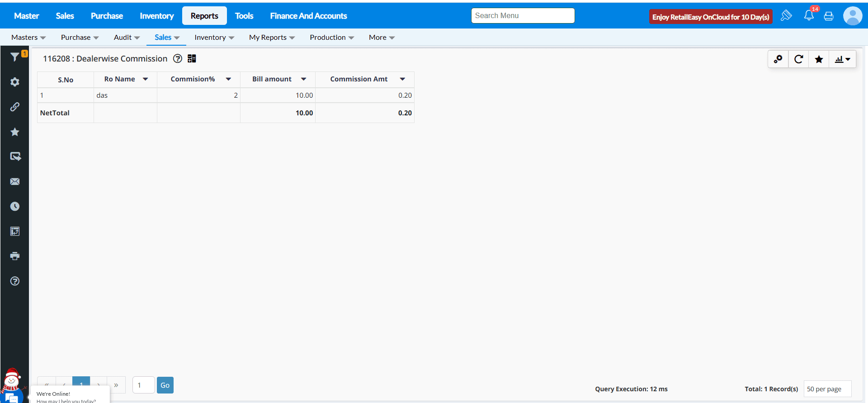The height and width of the screenshot is (403, 868).
Task: Open help question icon in left sidebar
Action: pos(15,281)
